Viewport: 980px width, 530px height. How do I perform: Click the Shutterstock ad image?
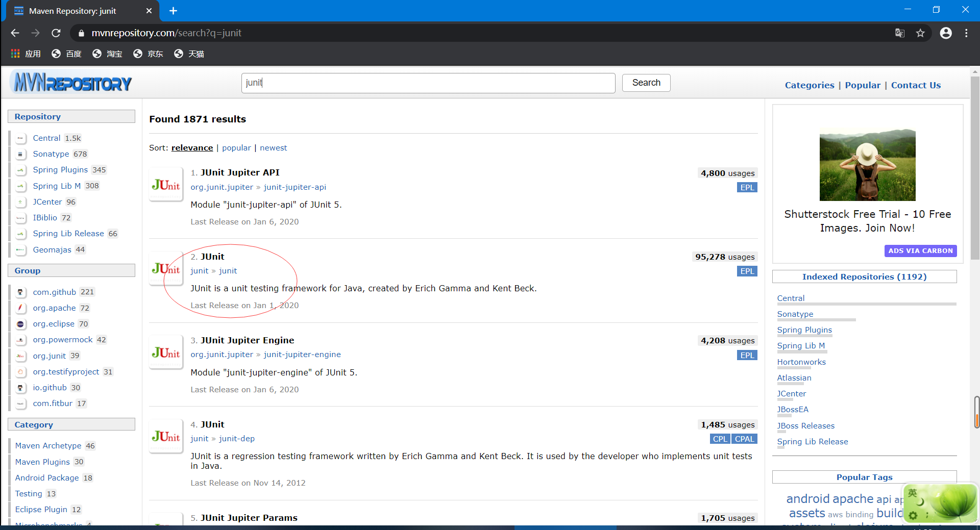tap(867, 165)
